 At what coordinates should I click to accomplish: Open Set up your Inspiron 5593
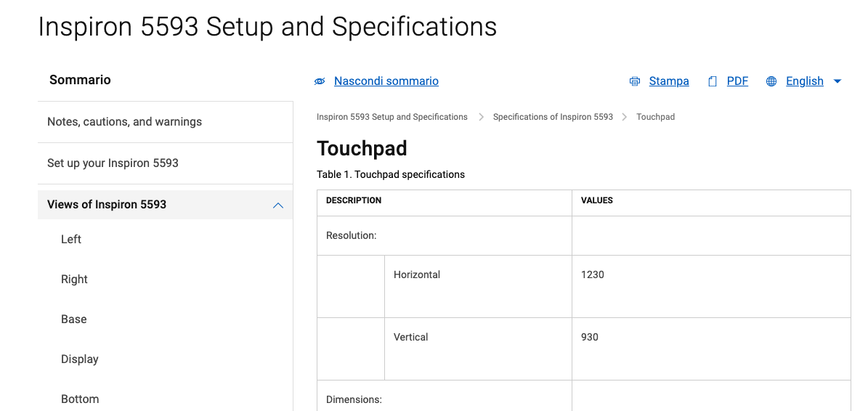pos(165,163)
